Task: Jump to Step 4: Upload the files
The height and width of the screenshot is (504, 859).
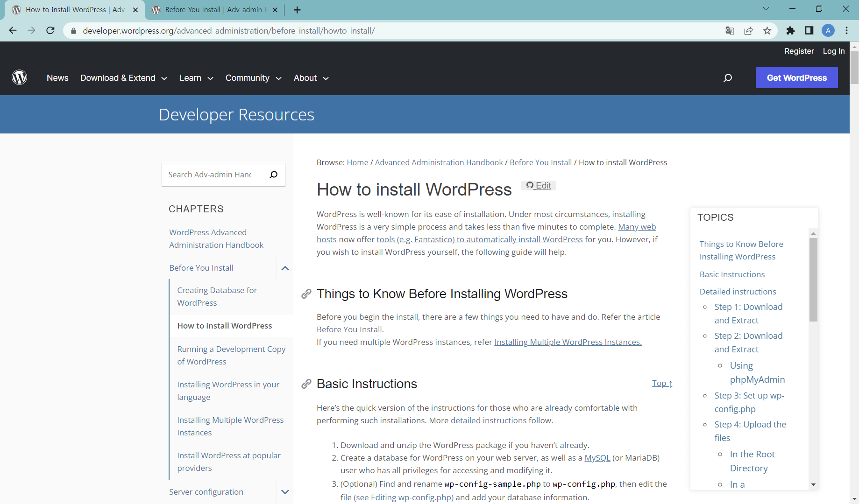Action: click(750, 431)
